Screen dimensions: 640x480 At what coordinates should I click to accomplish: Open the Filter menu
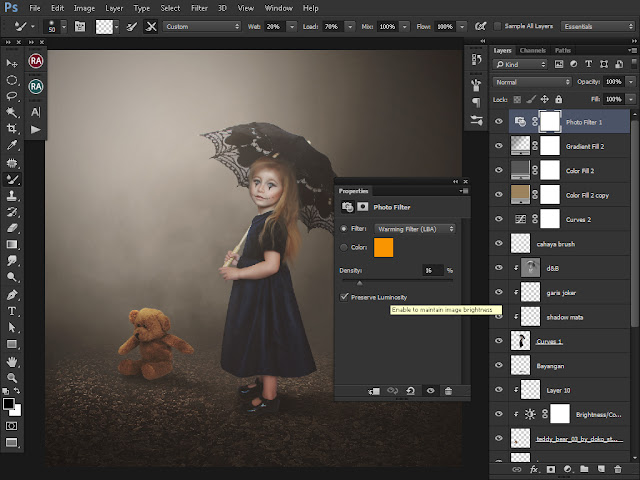(199, 8)
